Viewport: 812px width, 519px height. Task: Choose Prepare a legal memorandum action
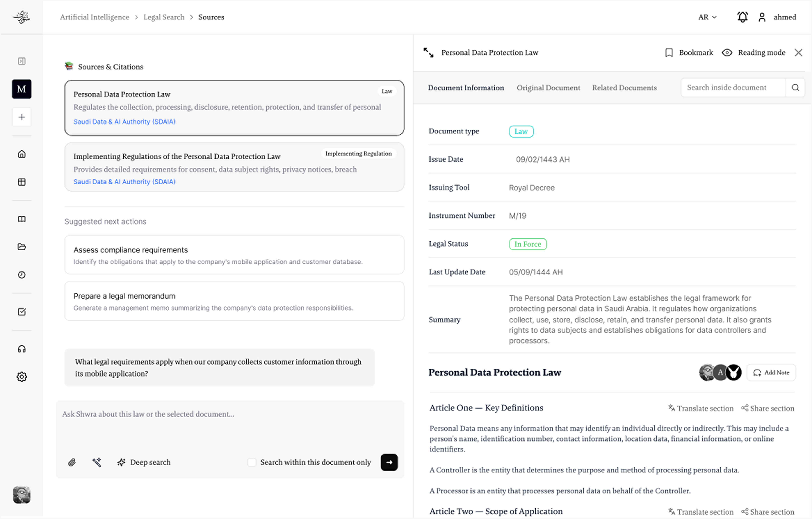click(234, 301)
